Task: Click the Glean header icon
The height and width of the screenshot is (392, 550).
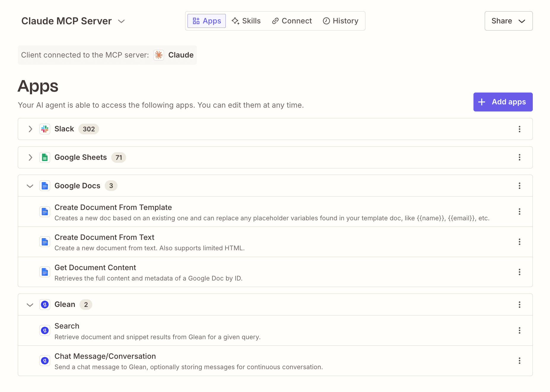Action: click(45, 305)
